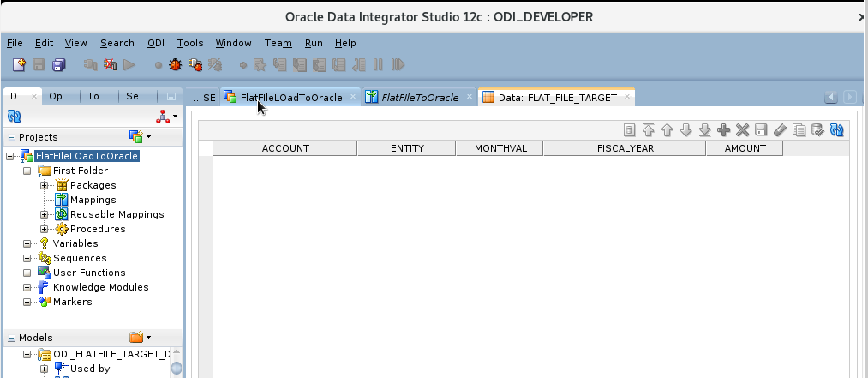
Task: Click the disconnect plug toolbar icon
Action: (x=110, y=65)
